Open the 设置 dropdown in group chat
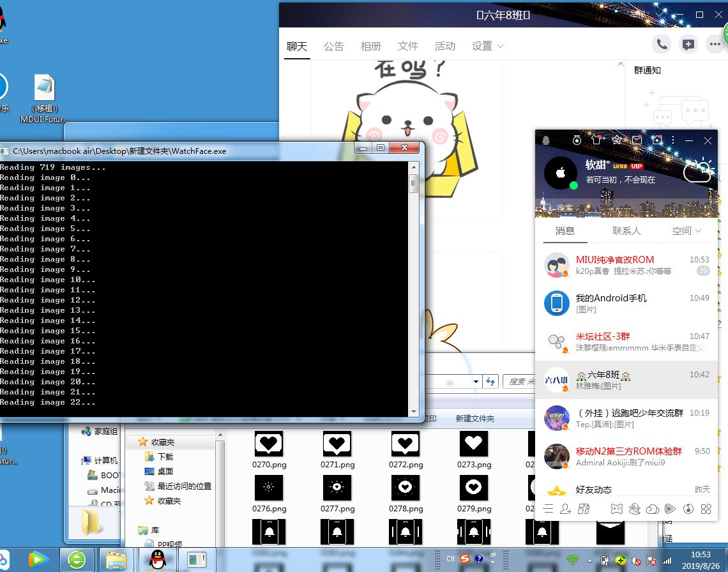Screen dimensions: 728x572 (x=487, y=46)
